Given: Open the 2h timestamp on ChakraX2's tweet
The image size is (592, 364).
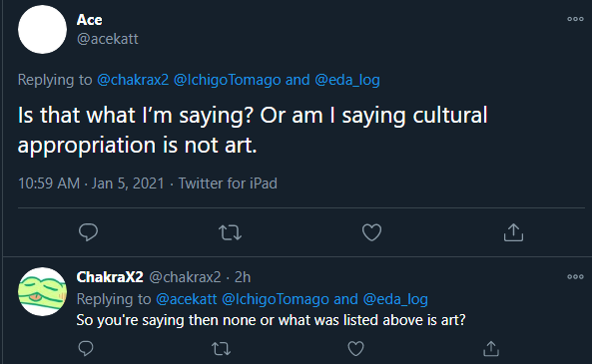Looking at the screenshot, I should 243,277.
